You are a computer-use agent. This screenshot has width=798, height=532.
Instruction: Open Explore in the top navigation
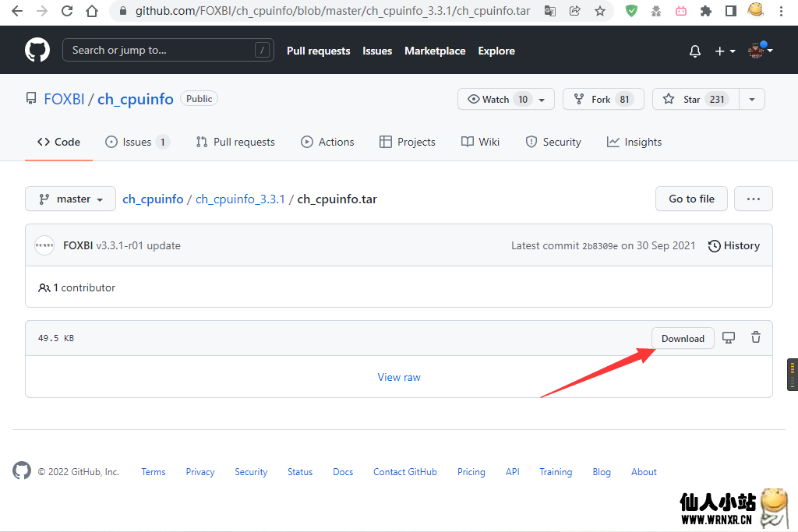tap(496, 51)
